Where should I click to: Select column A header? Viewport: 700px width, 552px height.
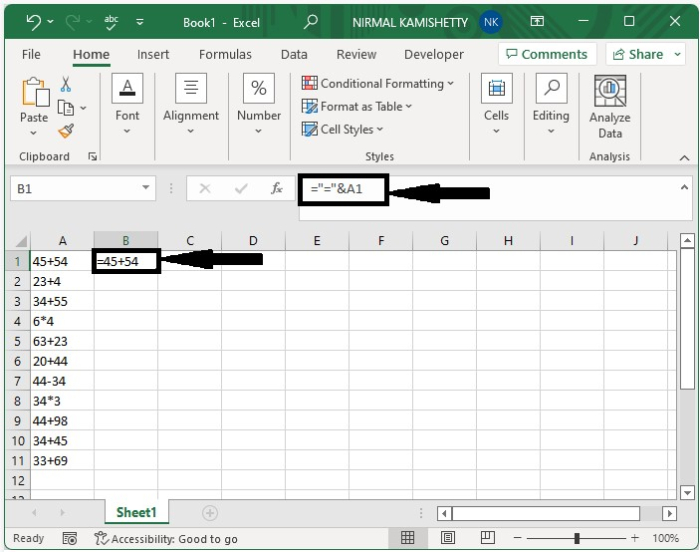coord(62,241)
